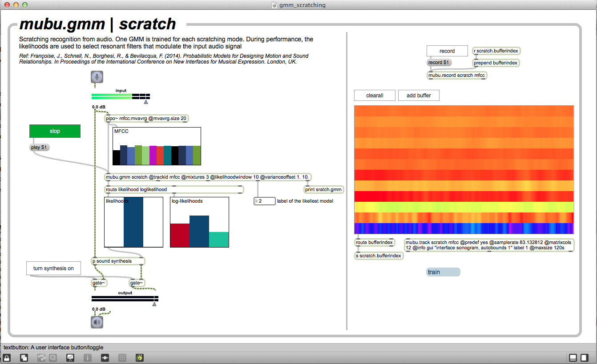Toggle the microphone audio input on

pyautogui.click(x=97, y=77)
